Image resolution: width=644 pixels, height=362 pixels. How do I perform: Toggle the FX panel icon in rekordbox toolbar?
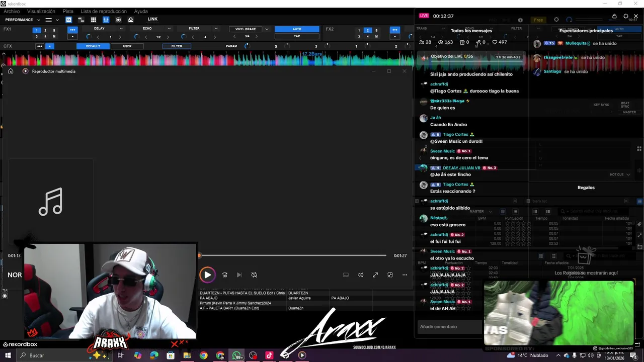click(68, 20)
